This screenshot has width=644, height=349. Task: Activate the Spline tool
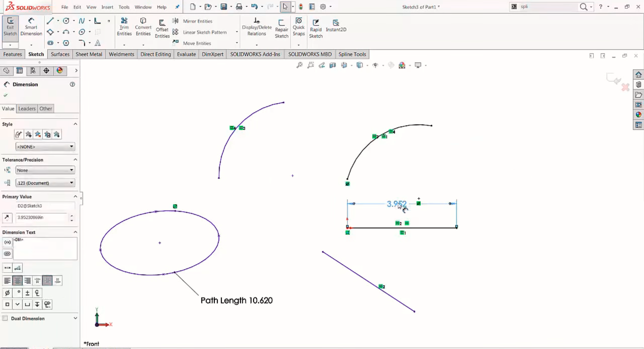point(82,21)
